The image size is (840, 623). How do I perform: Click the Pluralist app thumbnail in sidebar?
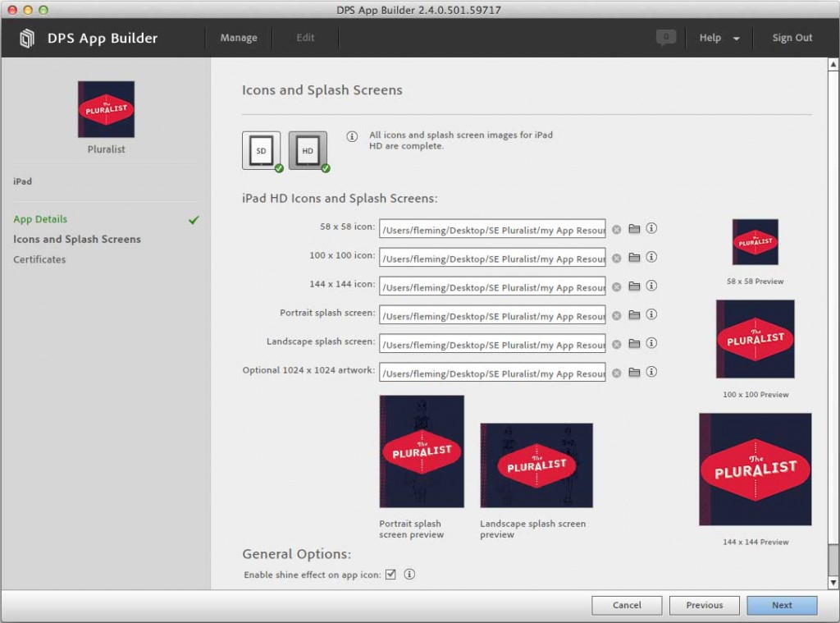click(x=106, y=109)
